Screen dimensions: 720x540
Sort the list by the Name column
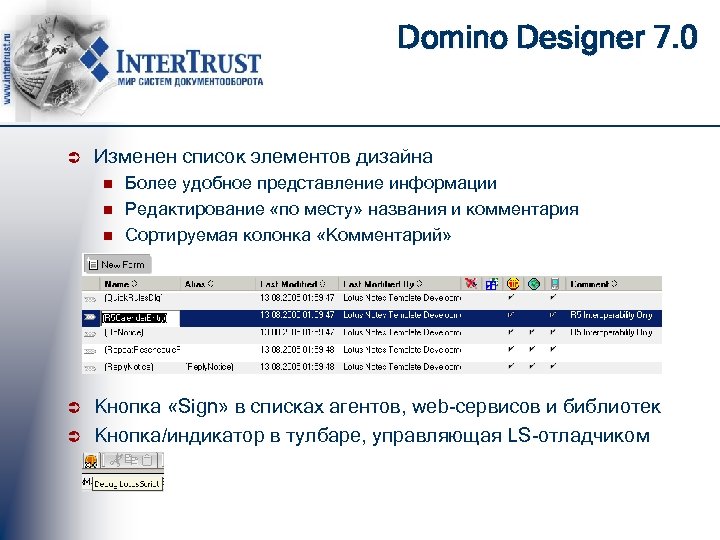pos(121,284)
